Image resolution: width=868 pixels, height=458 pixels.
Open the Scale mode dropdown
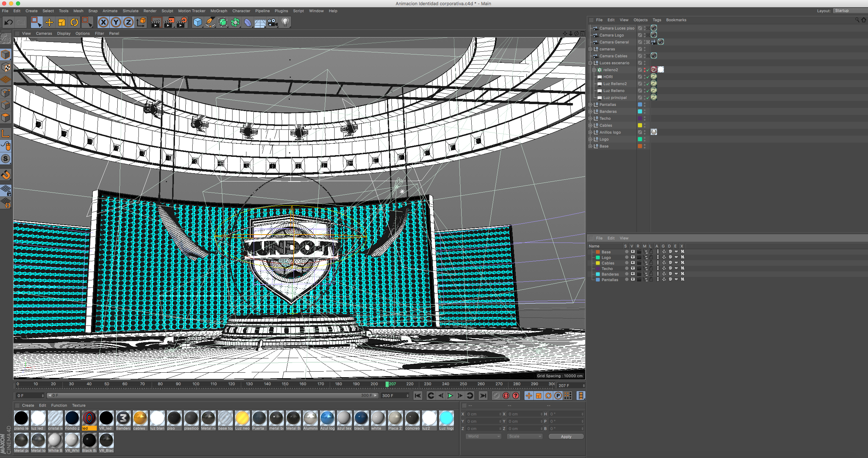tap(524, 436)
